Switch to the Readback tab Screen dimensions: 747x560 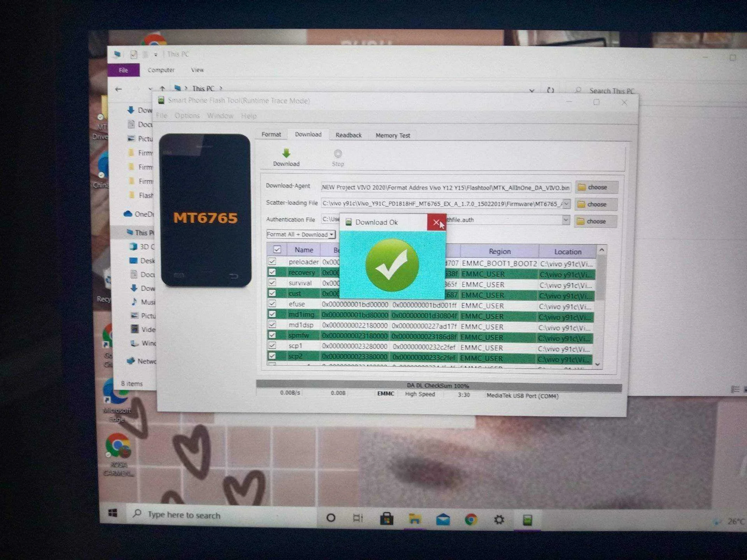click(x=349, y=135)
